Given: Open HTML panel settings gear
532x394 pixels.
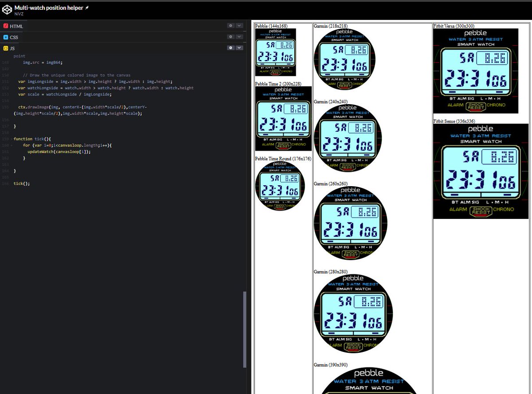Looking at the screenshot, I should 231,26.
